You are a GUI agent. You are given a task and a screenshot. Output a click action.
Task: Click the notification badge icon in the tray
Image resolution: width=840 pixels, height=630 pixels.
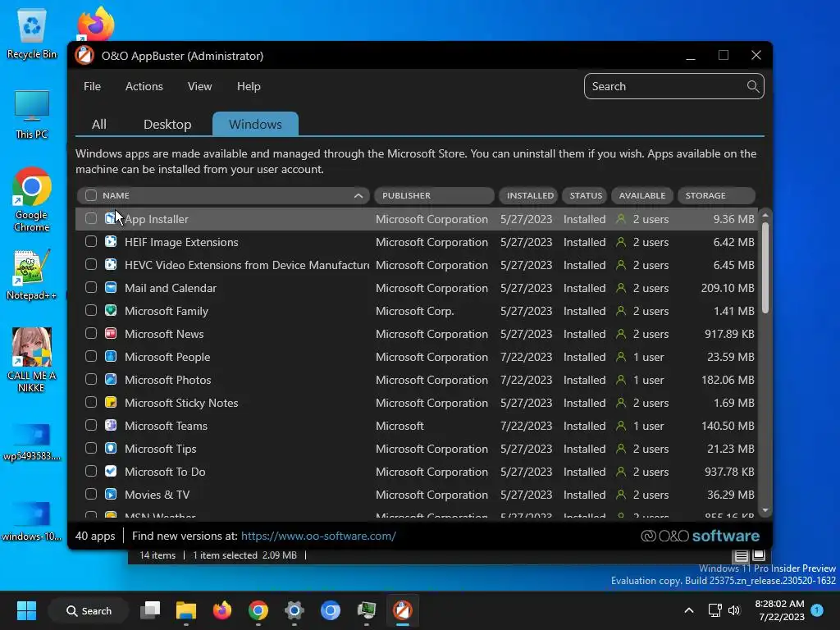pos(817,609)
